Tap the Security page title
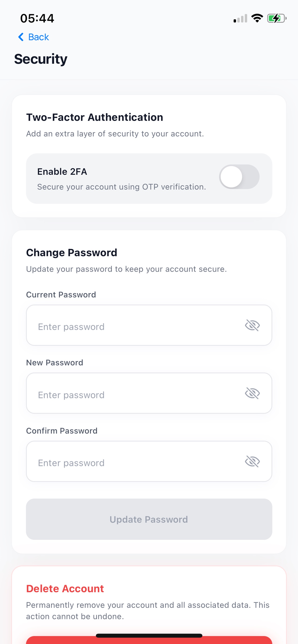The width and height of the screenshot is (298, 644). click(41, 59)
